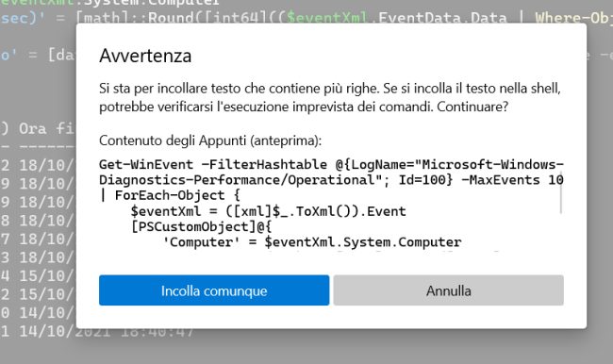Click the "| ForEach-Object {" preview line
The width and height of the screenshot is (613, 364).
pos(170,195)
